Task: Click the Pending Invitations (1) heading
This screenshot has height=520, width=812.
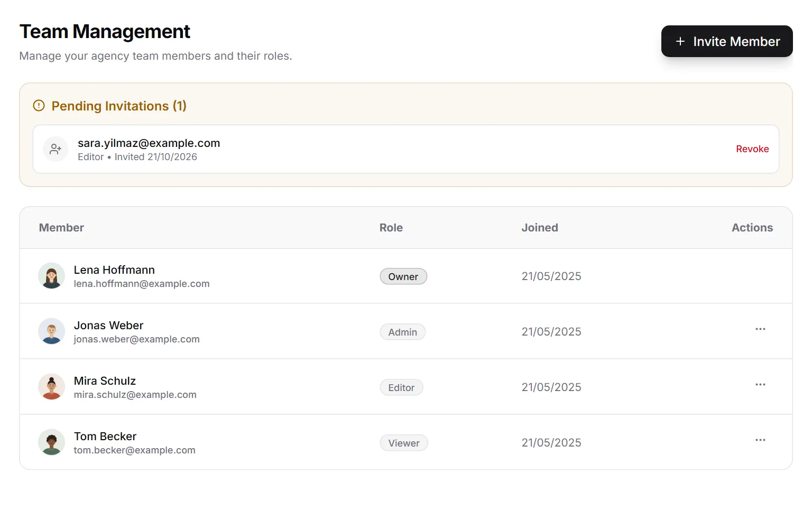Action: pyautogui.click(x=119, y=106)
